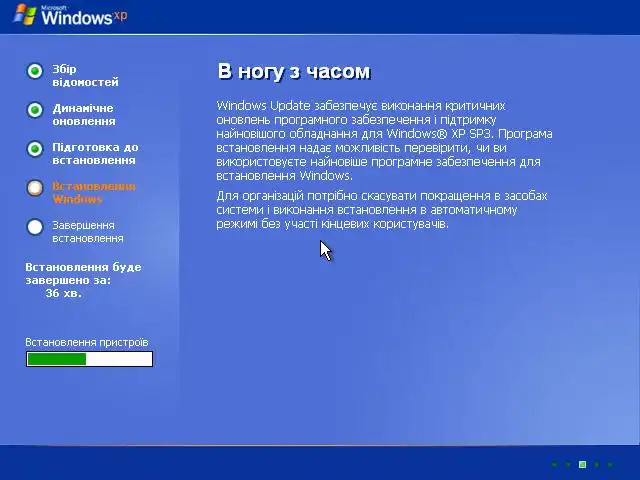The height and width of the screenshot is (480, 640).
Task: Click the Windows XP flag logo
Action: pyautogui.click(x=25, y=15)
